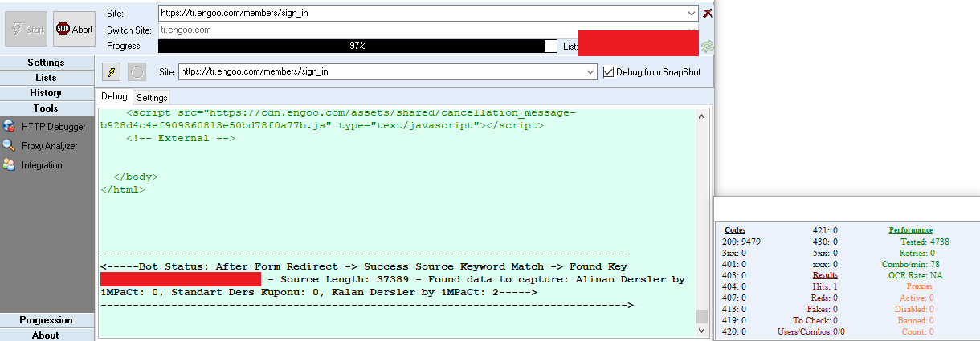Click the '</html>' line in debug output
The width and height of the screenshot is (980, 341).
(x=123, y=190)
